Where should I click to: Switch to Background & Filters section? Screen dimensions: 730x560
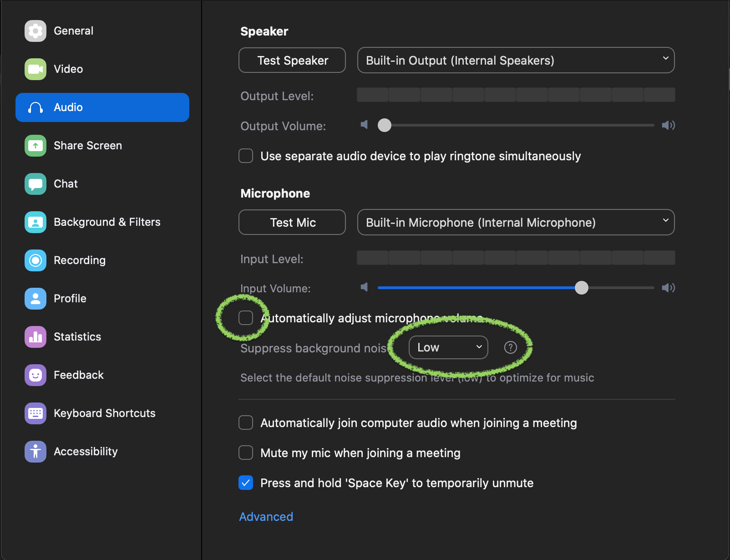(x=107, y=222)
